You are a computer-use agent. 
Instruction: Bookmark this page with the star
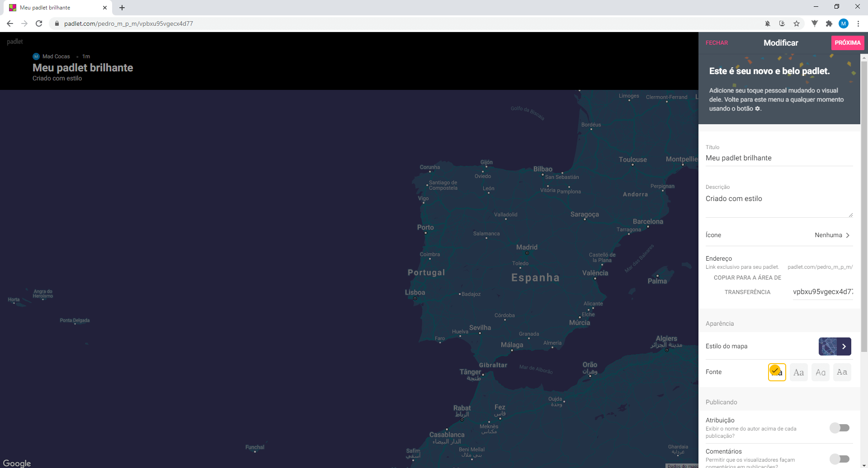(797, 23)
